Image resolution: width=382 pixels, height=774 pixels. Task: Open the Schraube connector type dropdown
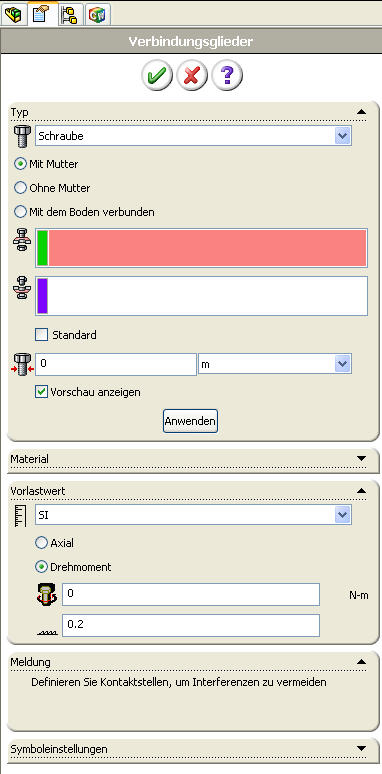(x=343, y=136)
